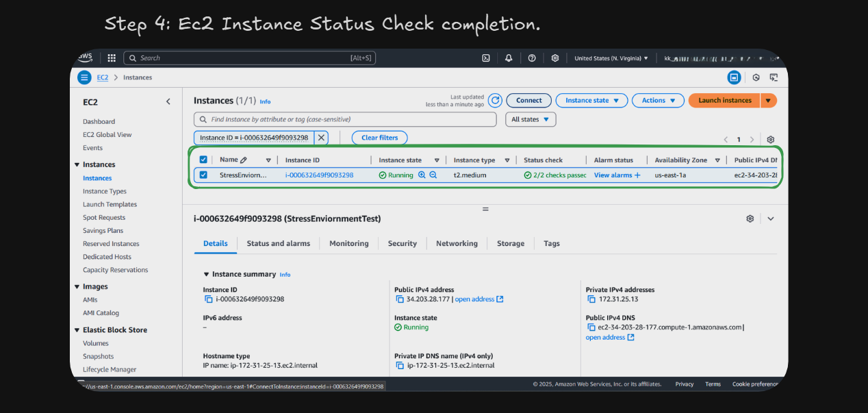This screenshot has width=868, height=413.
Task: Open the Instance state dropdown button
Action: click(591, 101)
